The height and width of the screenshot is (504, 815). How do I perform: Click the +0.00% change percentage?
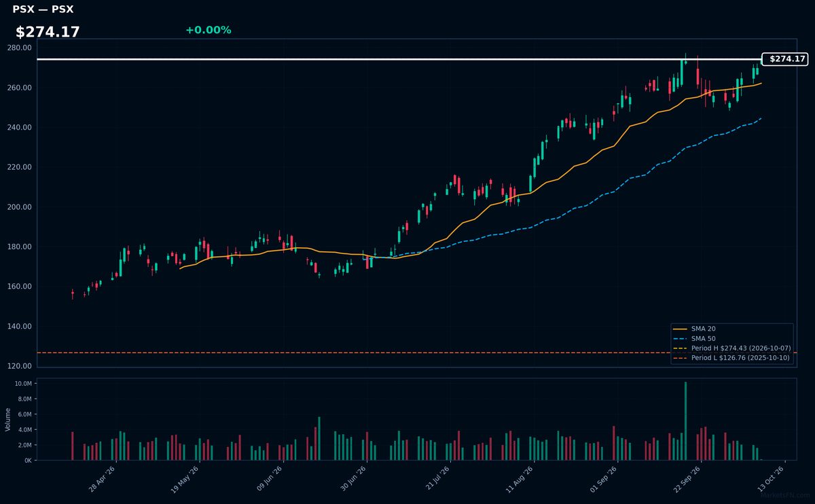208,30
